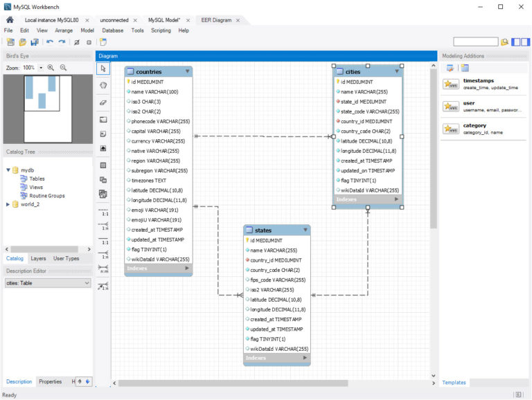Image resolution: width=532 pixels, height=400 pixels.
Task: Collapse the mydb schema tree node
Action: coord(8,170)
